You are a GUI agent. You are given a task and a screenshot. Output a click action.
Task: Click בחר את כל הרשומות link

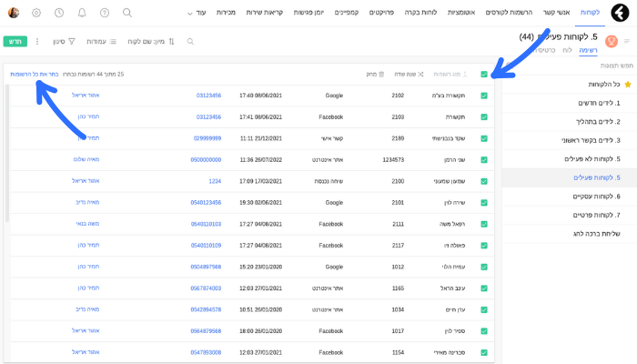[x=35, y=75]
